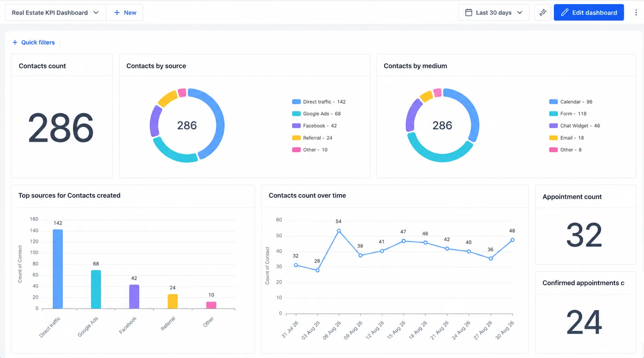Click the Edit dashboard button

(x=589, y=12)
